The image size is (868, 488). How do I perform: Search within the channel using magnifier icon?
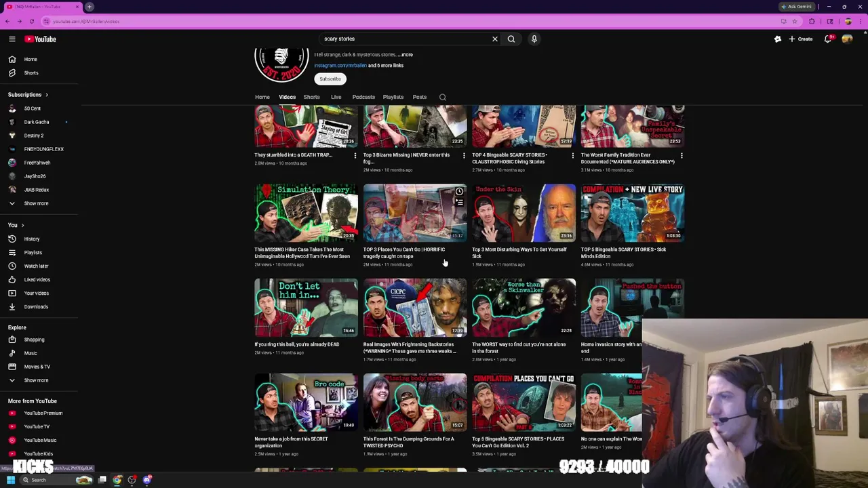443,98
